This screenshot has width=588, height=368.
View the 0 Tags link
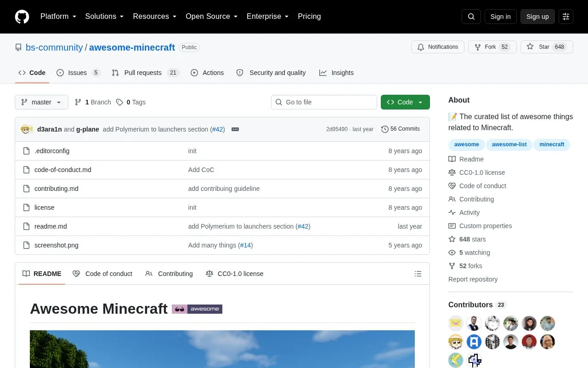pos(131,102)
